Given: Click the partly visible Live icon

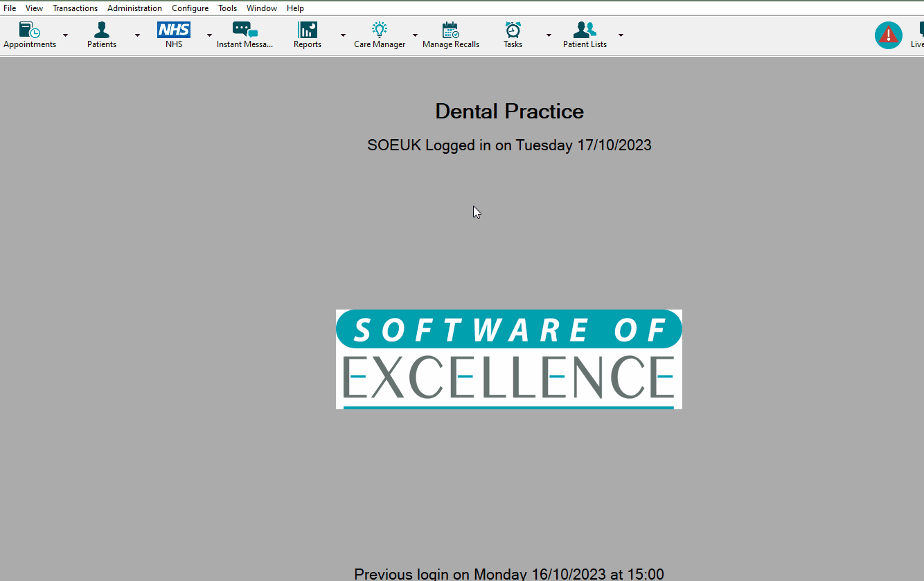Looking at the screenshot, I should pyautogui.click(x=918, y=35).
